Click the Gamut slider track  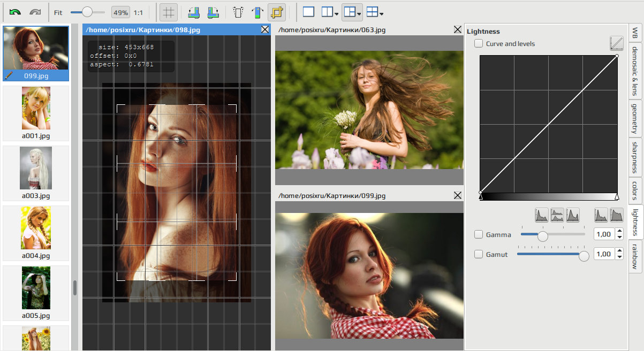tap(553, 255)
